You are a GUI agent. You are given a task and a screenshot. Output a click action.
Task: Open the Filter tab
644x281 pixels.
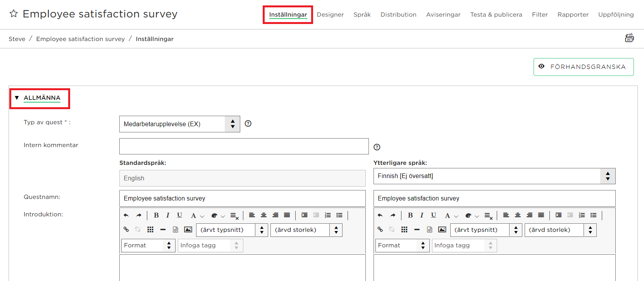pos(540,15)
